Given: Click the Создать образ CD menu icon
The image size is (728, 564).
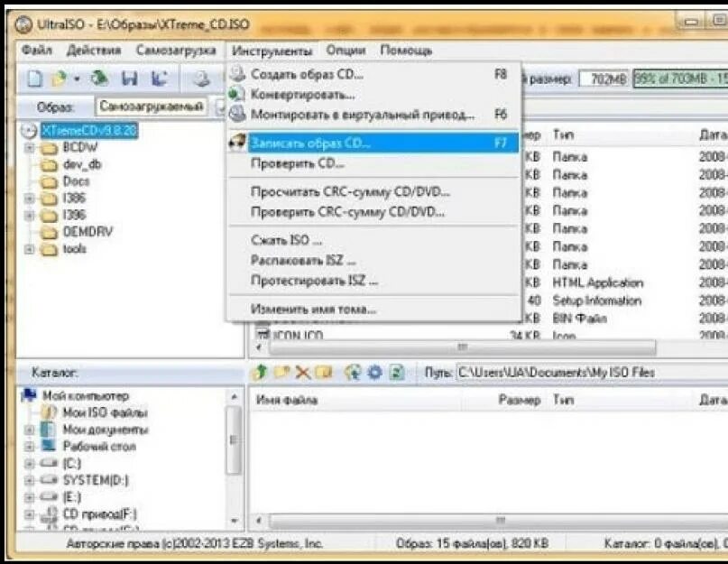Looking at the screenshot, I should tap(238, 74).
